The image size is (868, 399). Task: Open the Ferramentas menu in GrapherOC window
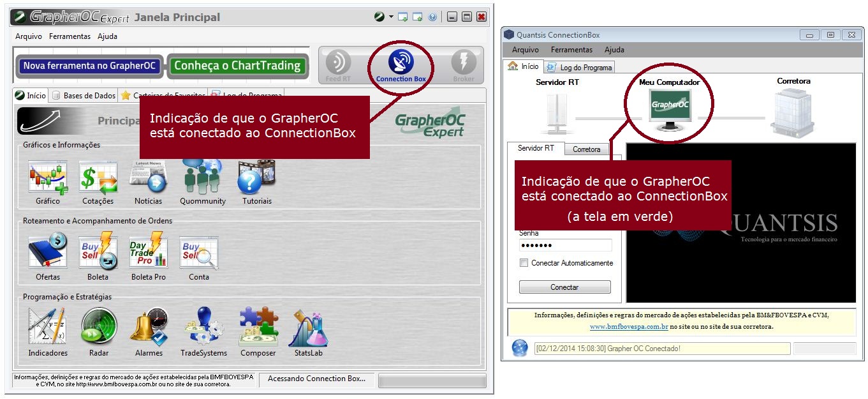70,36
